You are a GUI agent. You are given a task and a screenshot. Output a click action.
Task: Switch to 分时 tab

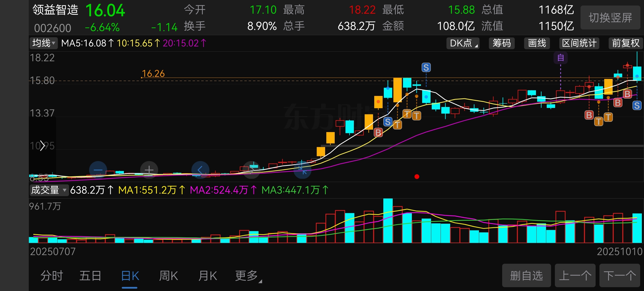(52, 276)
